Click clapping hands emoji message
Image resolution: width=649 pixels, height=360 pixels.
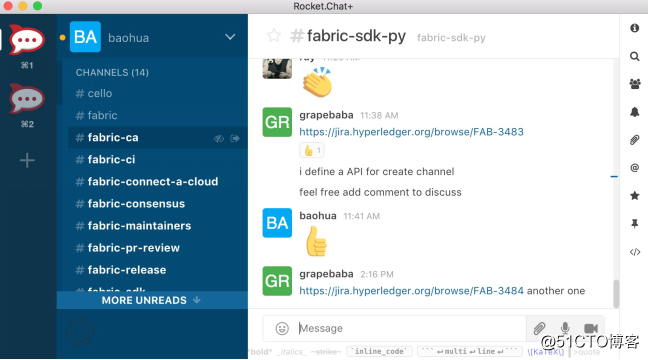point(317,82)
